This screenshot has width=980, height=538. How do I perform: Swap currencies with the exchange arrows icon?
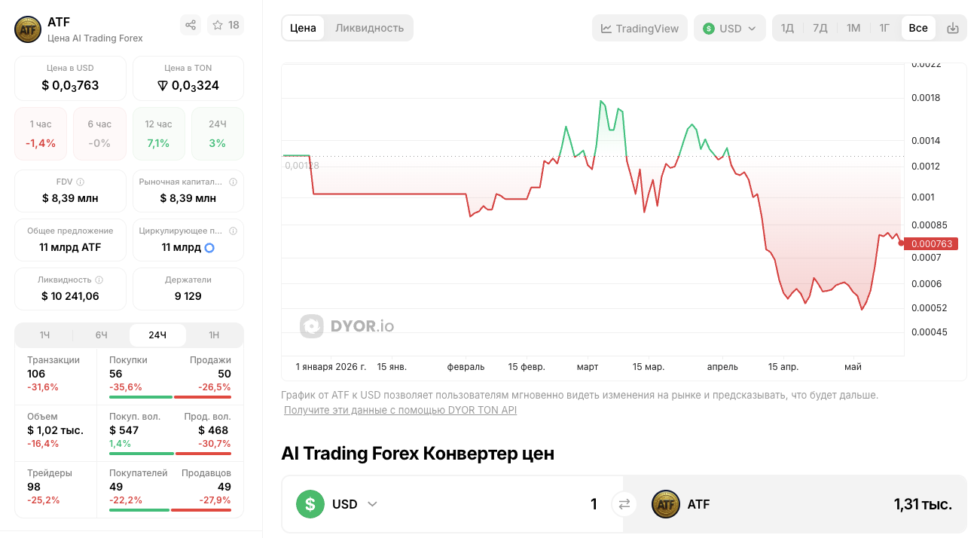click(x=624, y=504)
